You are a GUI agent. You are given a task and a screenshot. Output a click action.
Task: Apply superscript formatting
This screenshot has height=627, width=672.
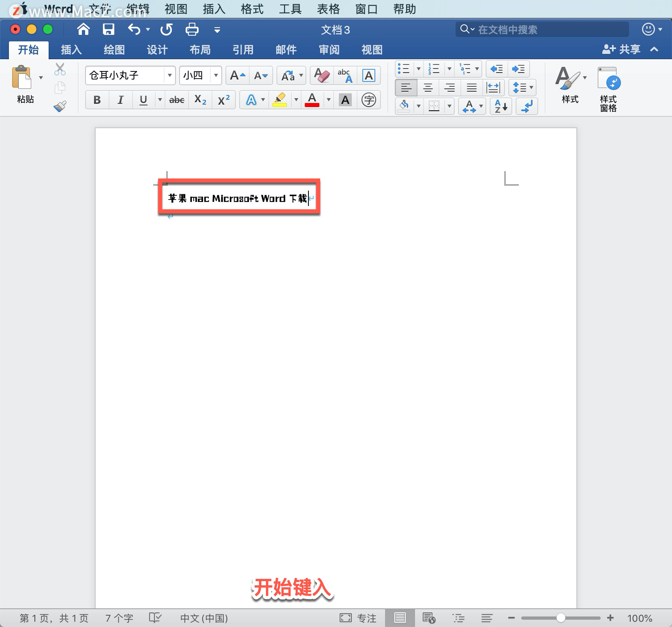pos(224,100)
